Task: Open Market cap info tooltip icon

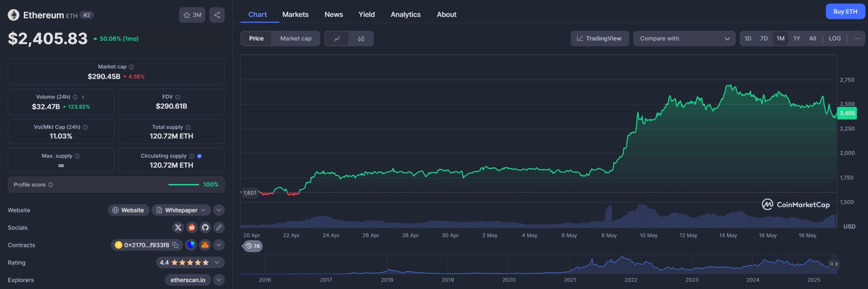Action: [132, 67]
